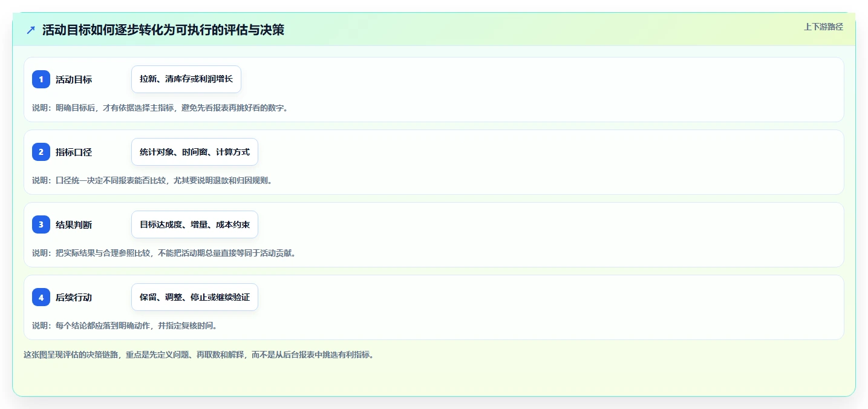Click the 保留、调整、停止或继续验证 chip
This screenshot has width=868, height=409.
coord(195,297)
